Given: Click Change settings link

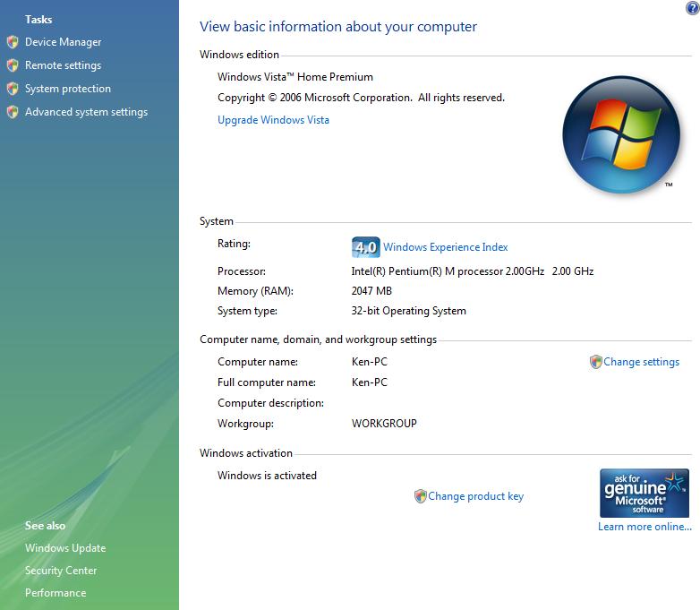Looking at the screenshot, I should click(x=641, y=362).
